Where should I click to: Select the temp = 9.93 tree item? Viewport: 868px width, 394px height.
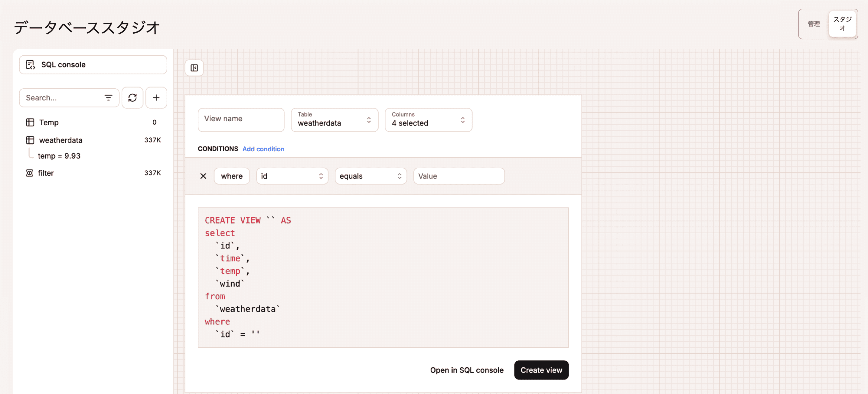click(x=59, y=156)
